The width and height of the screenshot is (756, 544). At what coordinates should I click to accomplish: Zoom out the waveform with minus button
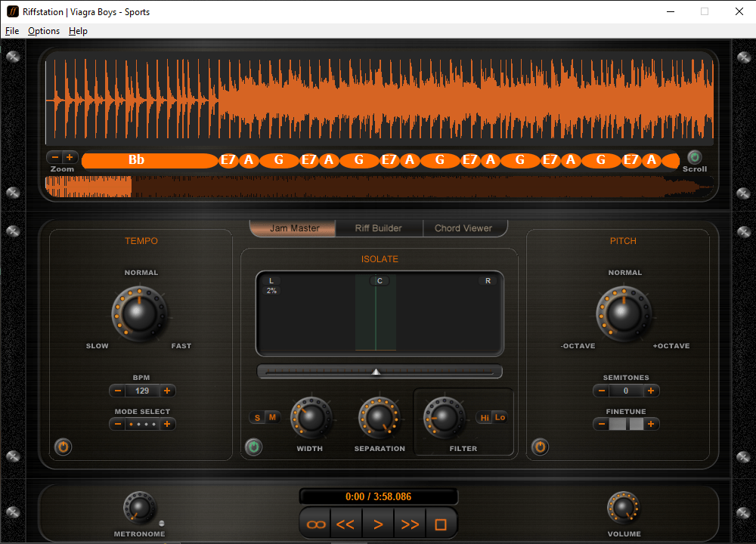(x=55, y=158)
